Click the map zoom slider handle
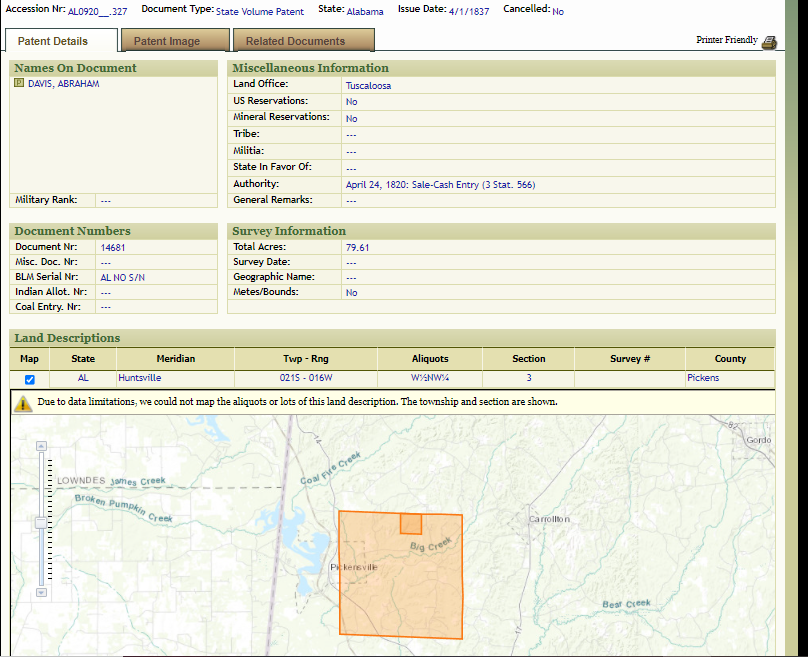Screen dimensions: 808x657 tap(41, 522)
